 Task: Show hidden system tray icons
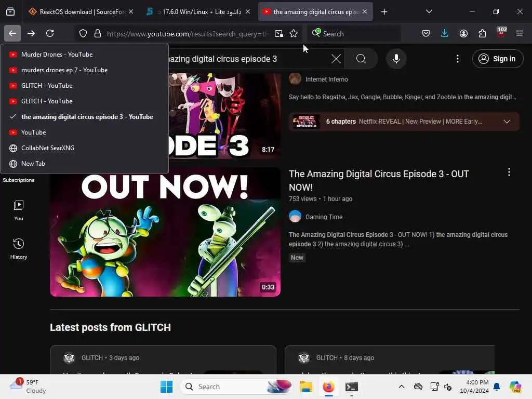(402, 387)
